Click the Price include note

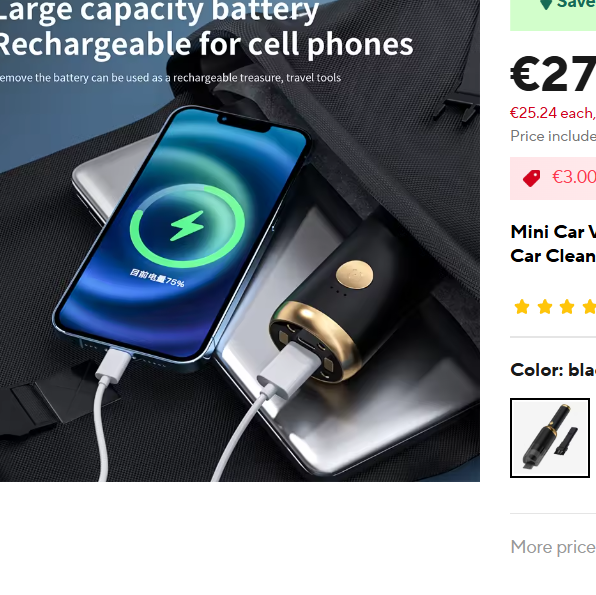553,136
